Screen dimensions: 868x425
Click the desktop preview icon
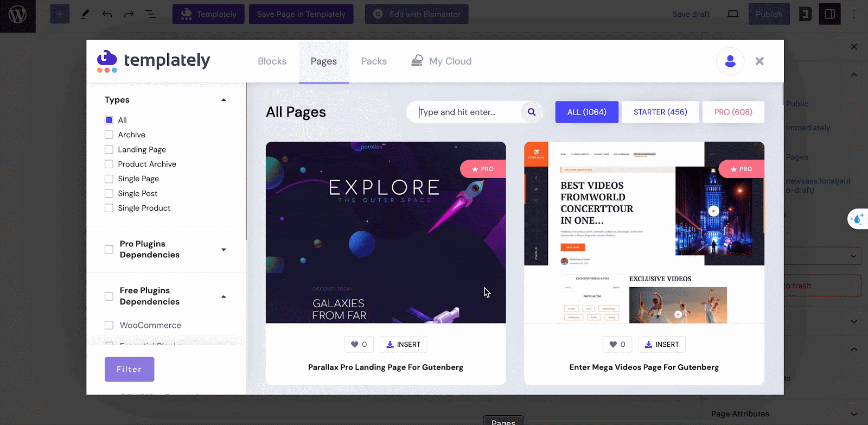coord(733,14)
